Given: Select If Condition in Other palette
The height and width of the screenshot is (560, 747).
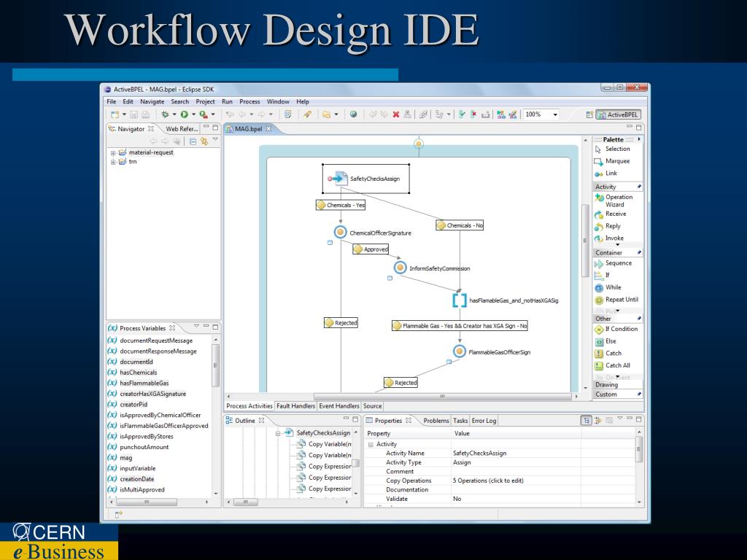Looking at the screenshot, I should [x=616, y=329].
